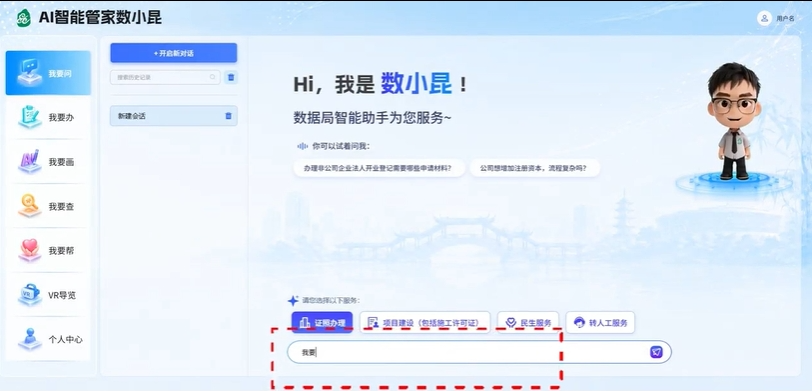Click the document icon on 项目建设
The height and width of the screenshot is (391, 812).
pyautogui.click(x=373, y=323)
